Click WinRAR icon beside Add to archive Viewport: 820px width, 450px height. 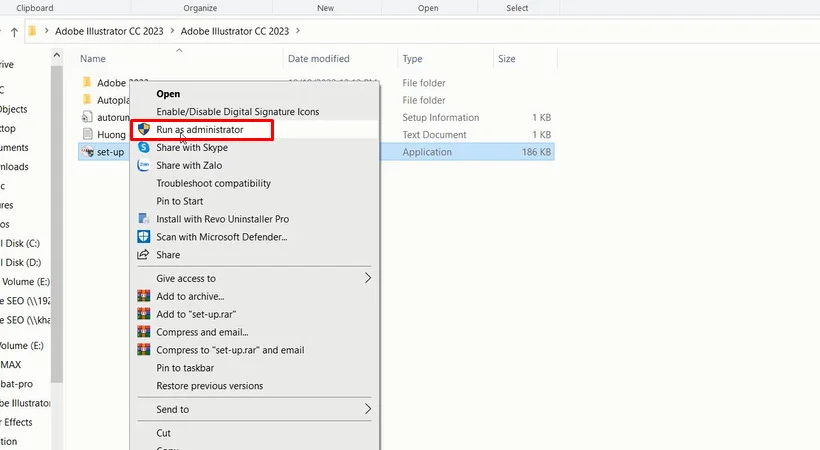coord(143,296)
